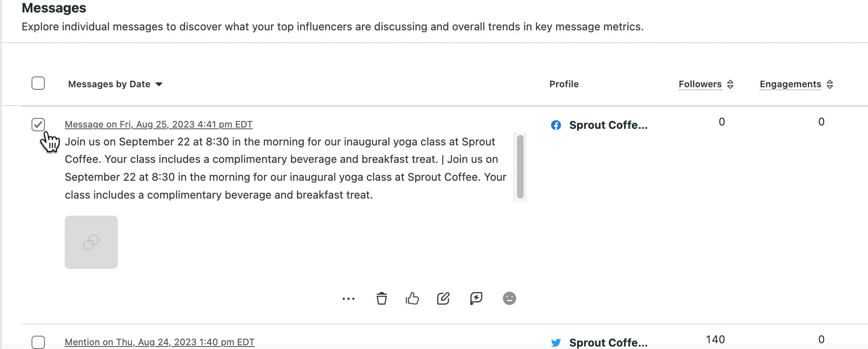The width and height of the screenshot is (868, 349).
Task: Open more options for the August 25 message
Action: (x=348, y=298)
